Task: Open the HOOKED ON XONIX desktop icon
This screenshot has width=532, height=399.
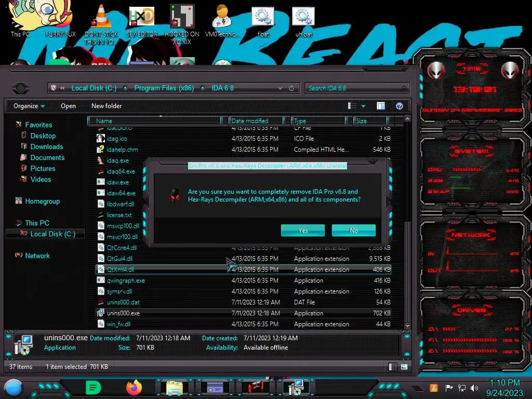Action: click(x=182, y=24)
